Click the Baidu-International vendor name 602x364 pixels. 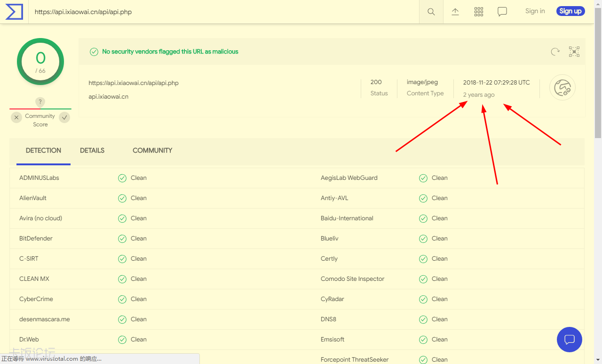point(347,218)
